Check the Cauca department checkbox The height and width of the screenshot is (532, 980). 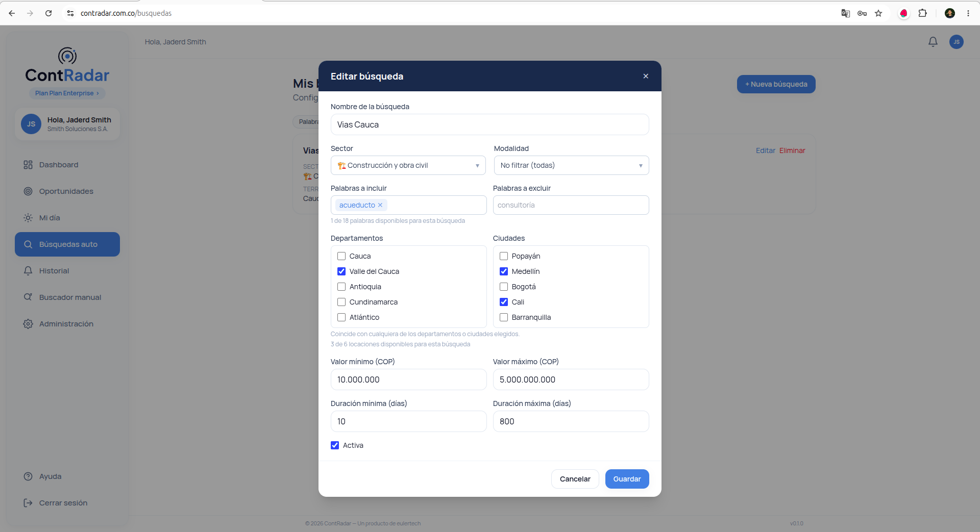(341, 256)
